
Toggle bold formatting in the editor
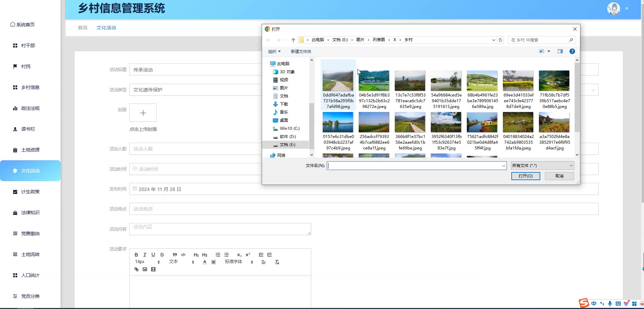(x=136, y=255)
